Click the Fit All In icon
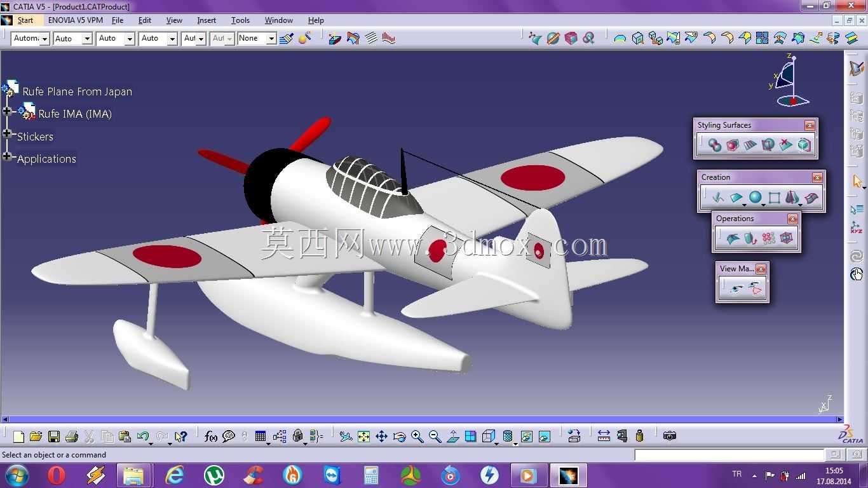Viewport: 868px width, 488px height. pos(363,436)
